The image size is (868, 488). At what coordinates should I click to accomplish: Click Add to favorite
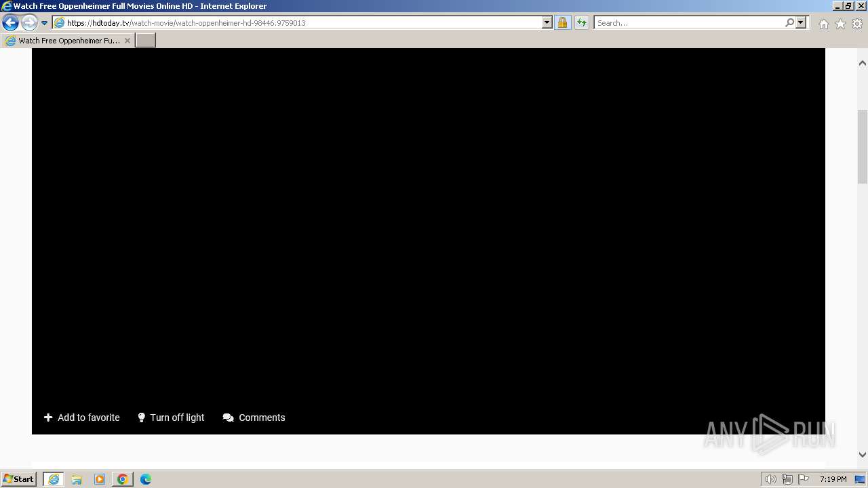click(x=81, y=418)
